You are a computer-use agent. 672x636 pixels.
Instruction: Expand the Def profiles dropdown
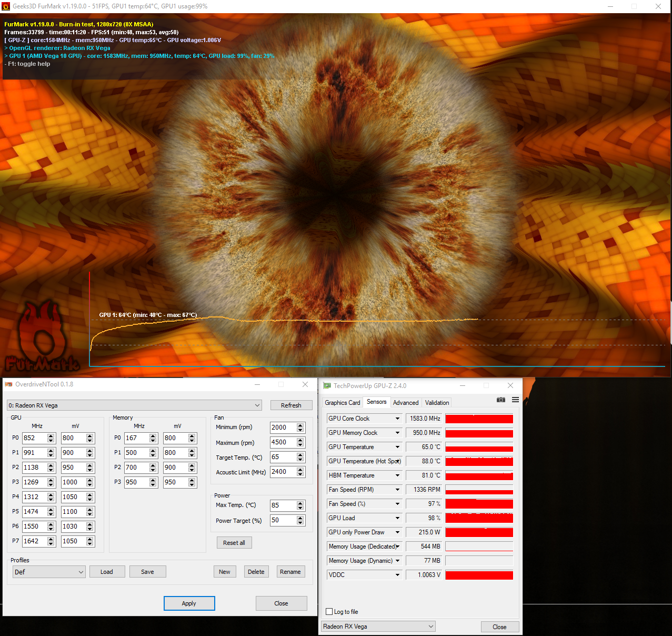(49, 572)
